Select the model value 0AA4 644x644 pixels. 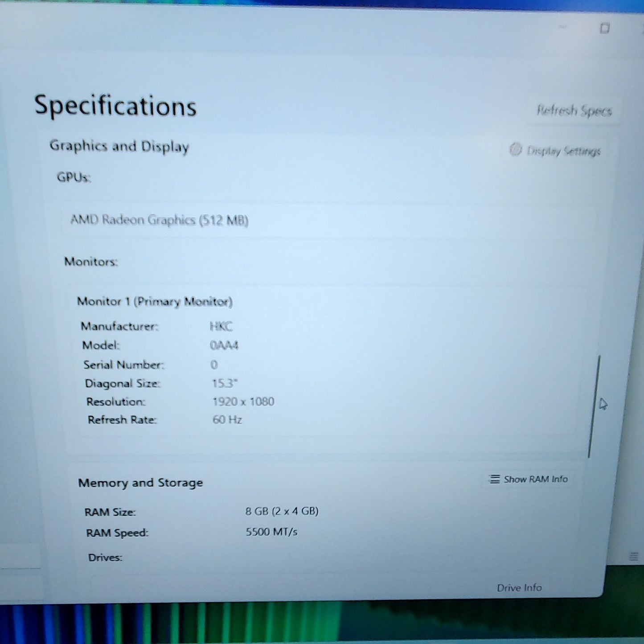click(x=224, y=345)
